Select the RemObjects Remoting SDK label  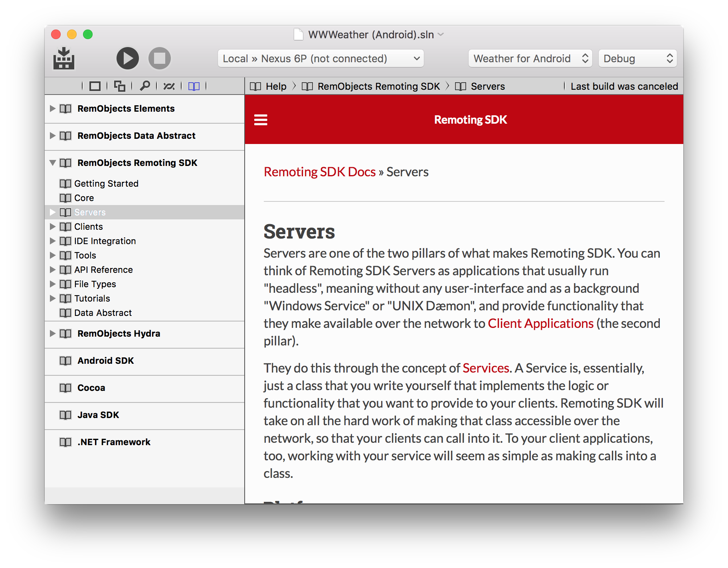coord(137,163)
